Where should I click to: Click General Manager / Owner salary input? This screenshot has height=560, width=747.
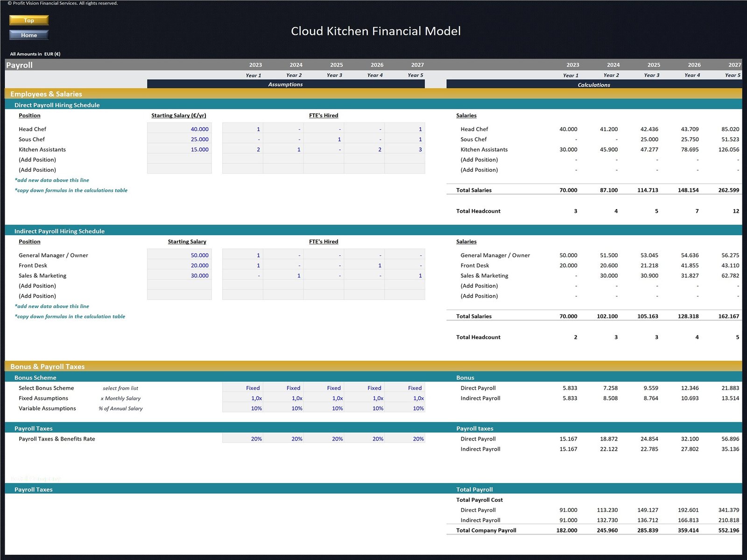[x=180, y=255]
